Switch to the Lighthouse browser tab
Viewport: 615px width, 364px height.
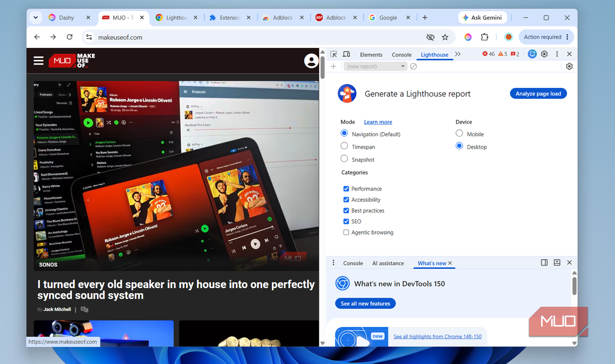point(177,18)
